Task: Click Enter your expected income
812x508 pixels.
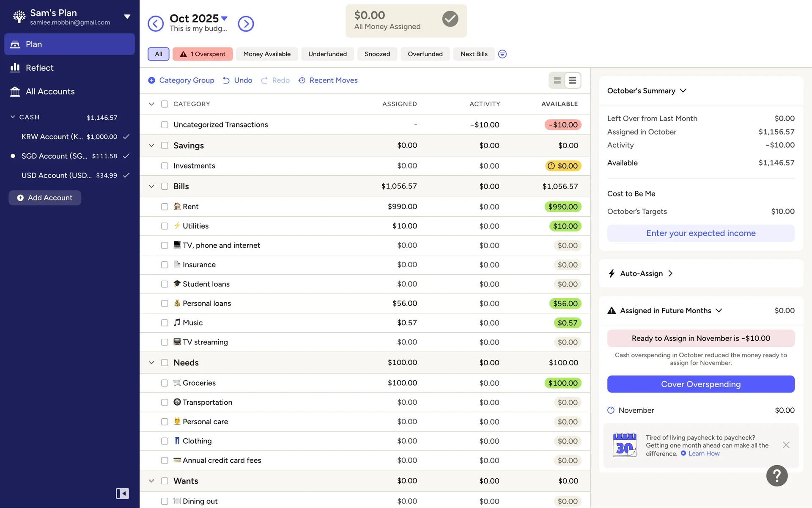Action: [700, 233]
